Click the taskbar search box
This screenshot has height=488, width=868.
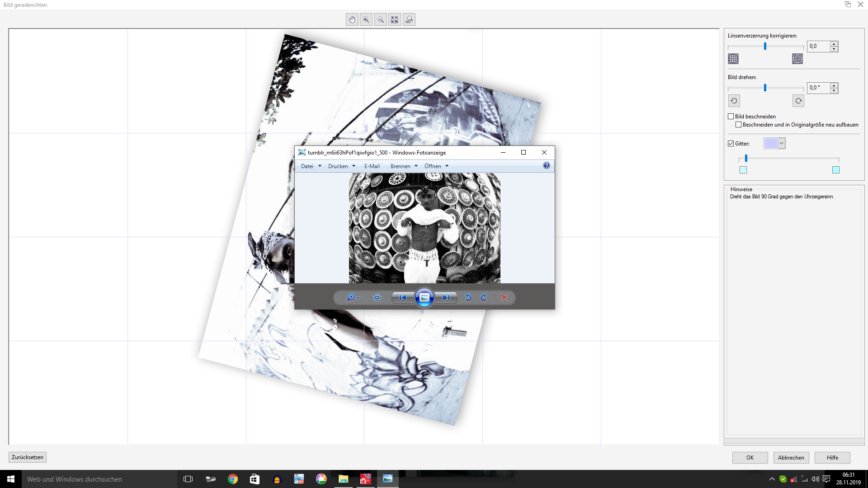click(99, 479)
